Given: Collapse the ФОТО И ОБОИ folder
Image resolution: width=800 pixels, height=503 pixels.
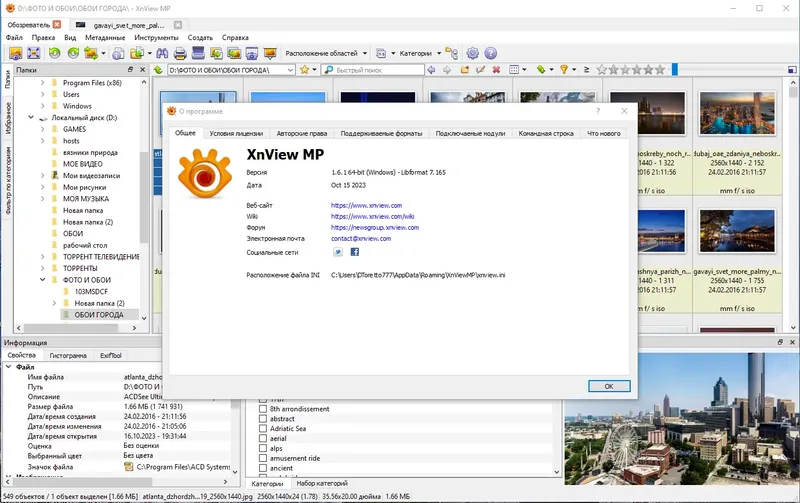Looking at the screenshot, I should click(42, 280).
